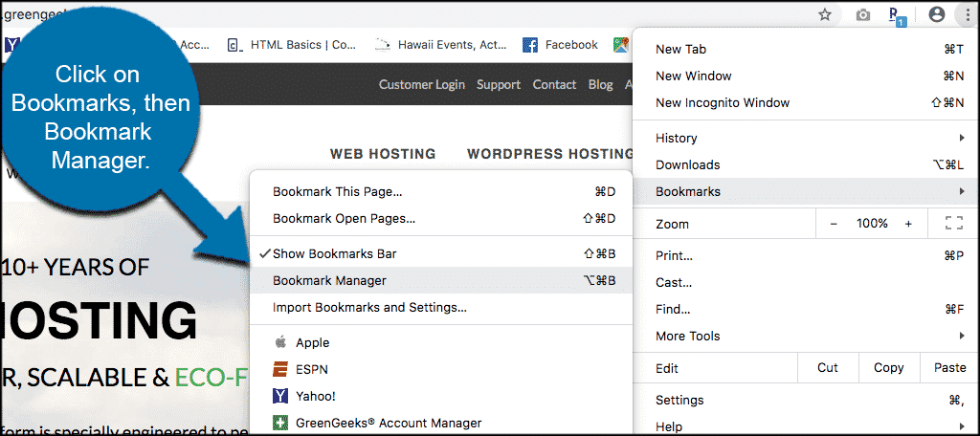The image size is (980, 436).
Task: Select Bookmark Manager from the submenu
Action: pos(329,281)
